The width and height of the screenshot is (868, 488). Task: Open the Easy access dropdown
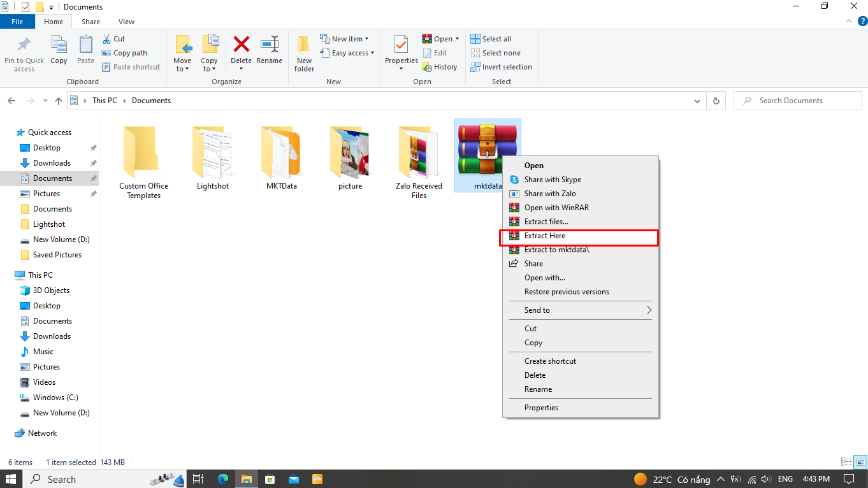pos(353,54)
